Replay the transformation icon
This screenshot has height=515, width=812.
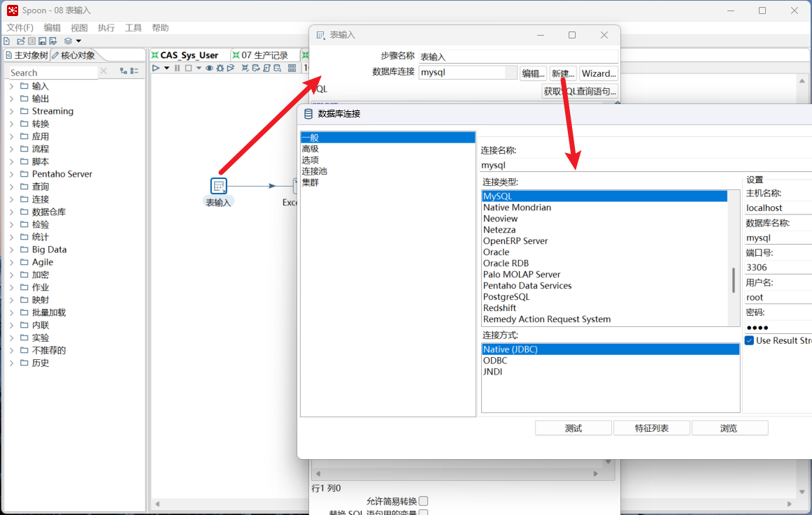click(x=230, y=68)
